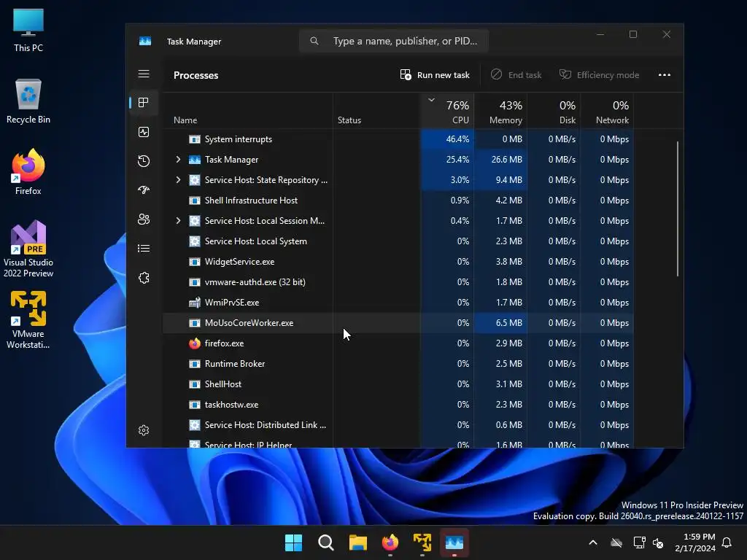Click the search magnifier in Task Manager
747x560 pixels.
314,42
